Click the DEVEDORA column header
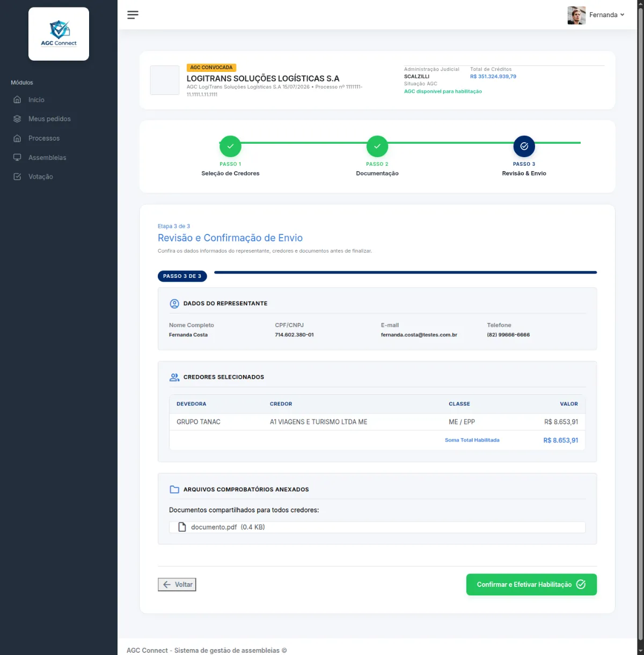This screenshot has width=644, height=655. (192, 404)
